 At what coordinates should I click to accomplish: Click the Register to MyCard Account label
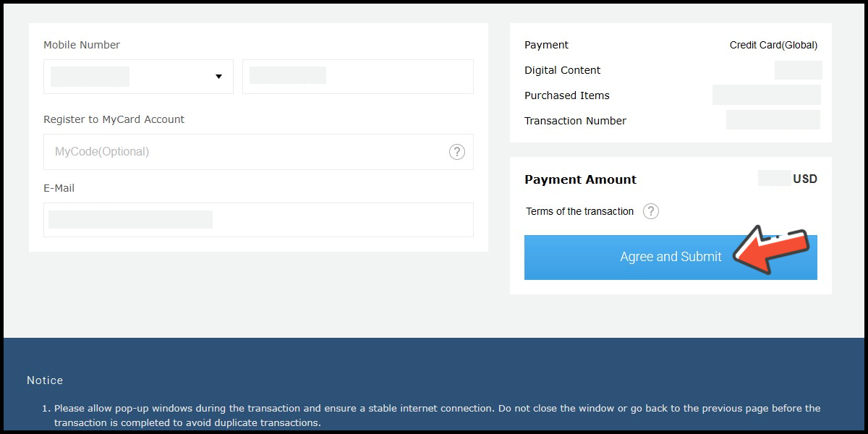[x=114, y=119]
